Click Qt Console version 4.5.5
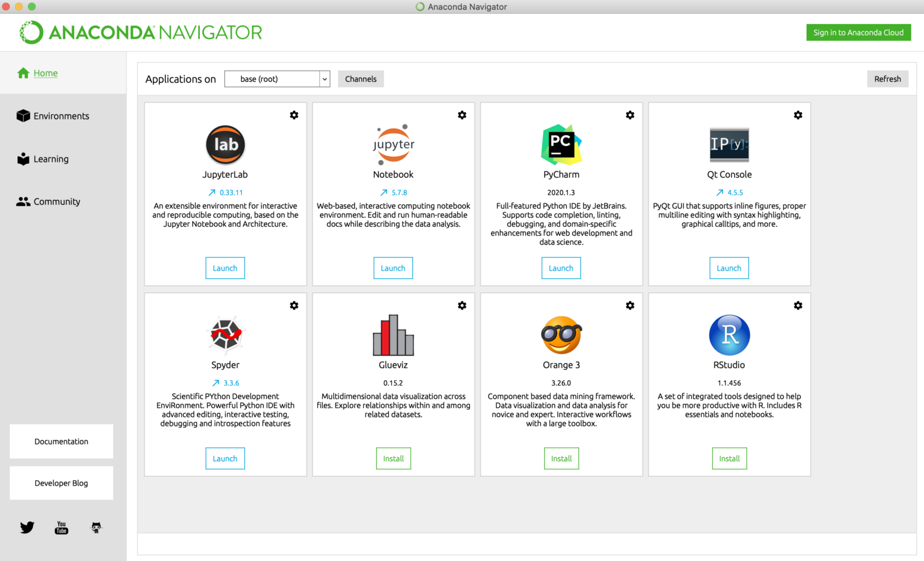Image resolution: width=924 pixels, height=561 pixels. (x=735, y=193)
